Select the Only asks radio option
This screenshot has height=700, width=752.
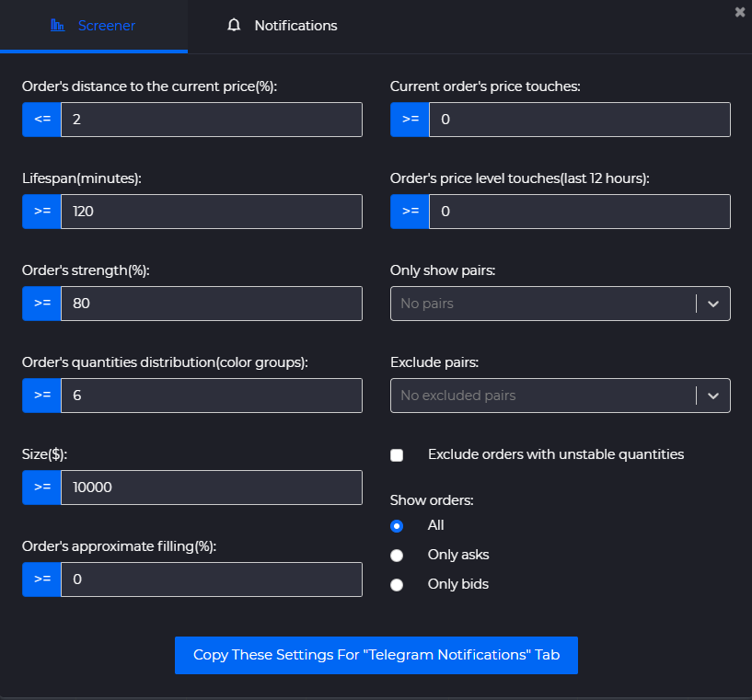point(397,556)
